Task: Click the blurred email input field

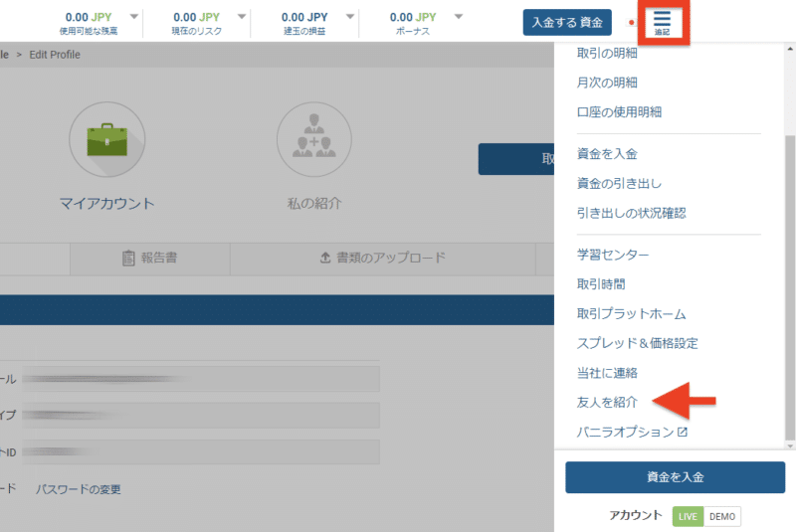Action: click(x=201, y=379)
